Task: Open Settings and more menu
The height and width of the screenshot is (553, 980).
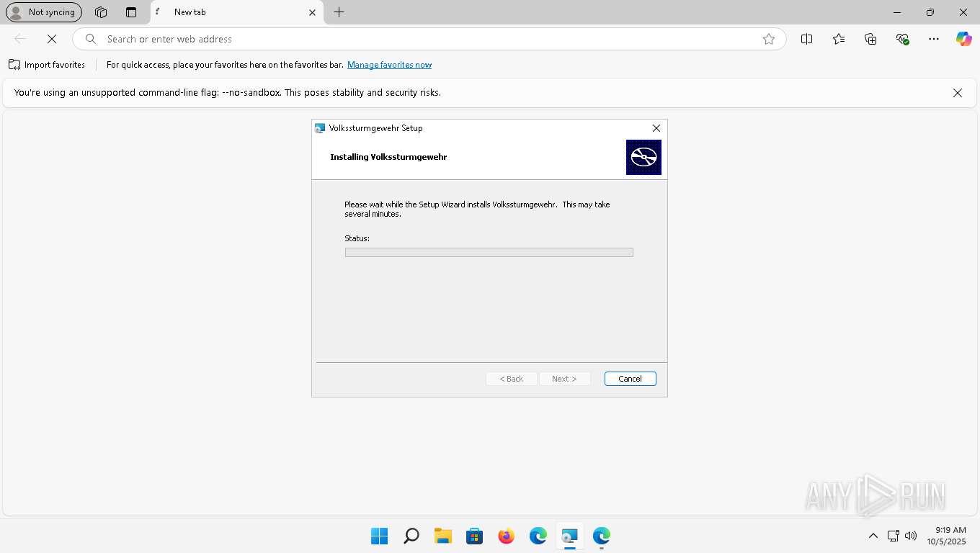Action: [x=934, y=39]
